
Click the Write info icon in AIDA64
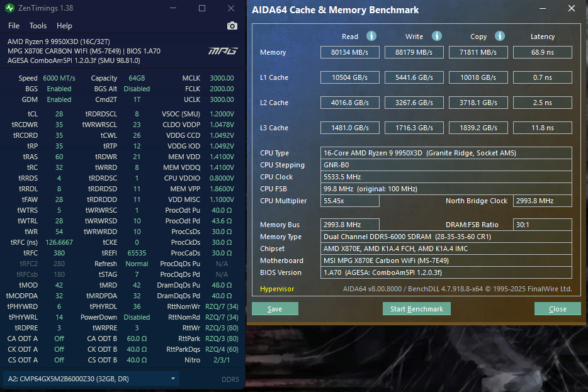[x=436, y=36]
